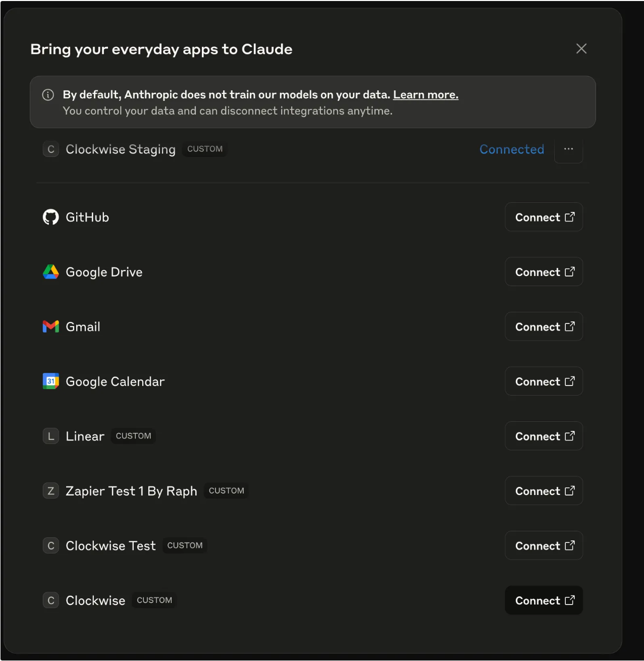Image resolution: width=644 pixels, height=661 pixels.
Task: Open the Learn more link
Action: pyautogui.click(x=425, y=95)
